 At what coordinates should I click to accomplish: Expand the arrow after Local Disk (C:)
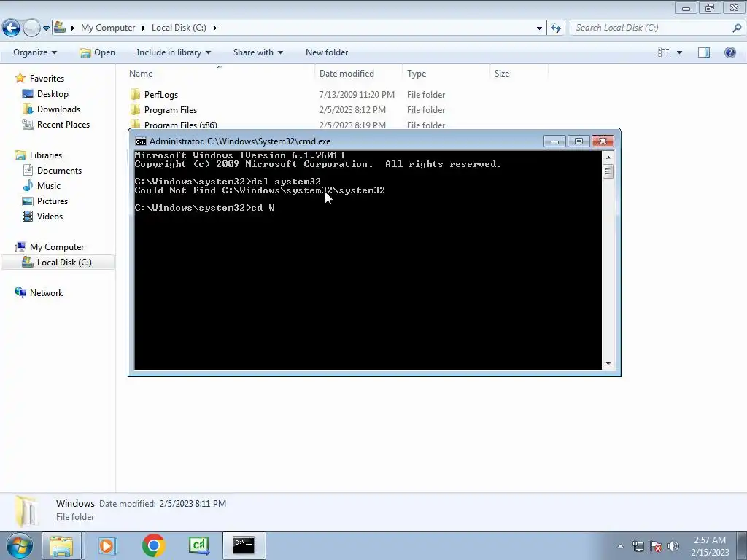click(x=215, y=28)
